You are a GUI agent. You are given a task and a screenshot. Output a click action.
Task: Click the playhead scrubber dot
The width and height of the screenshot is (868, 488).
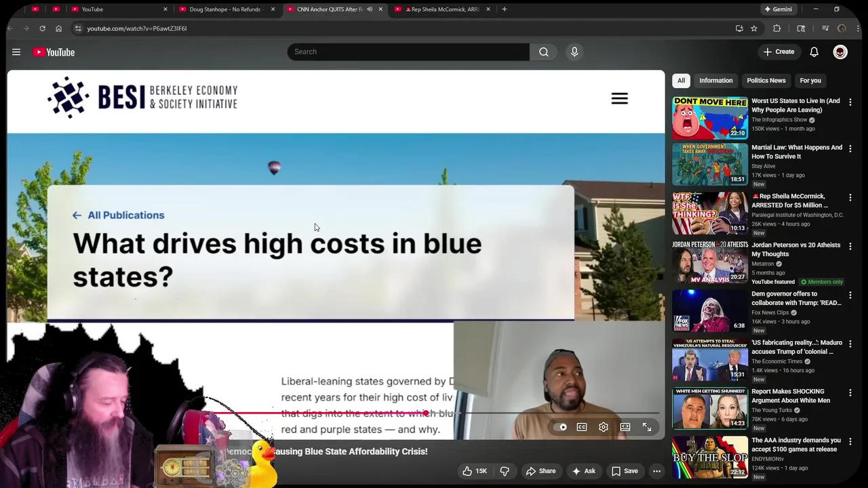tap(425, 413)
